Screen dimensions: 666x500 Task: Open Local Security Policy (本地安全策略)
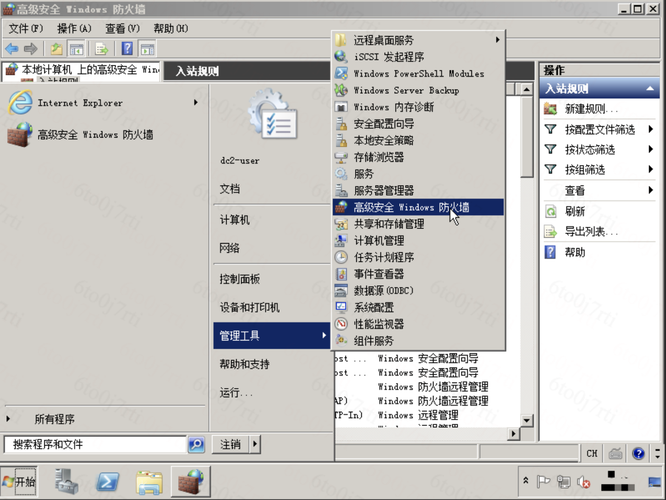coord(418,140)
